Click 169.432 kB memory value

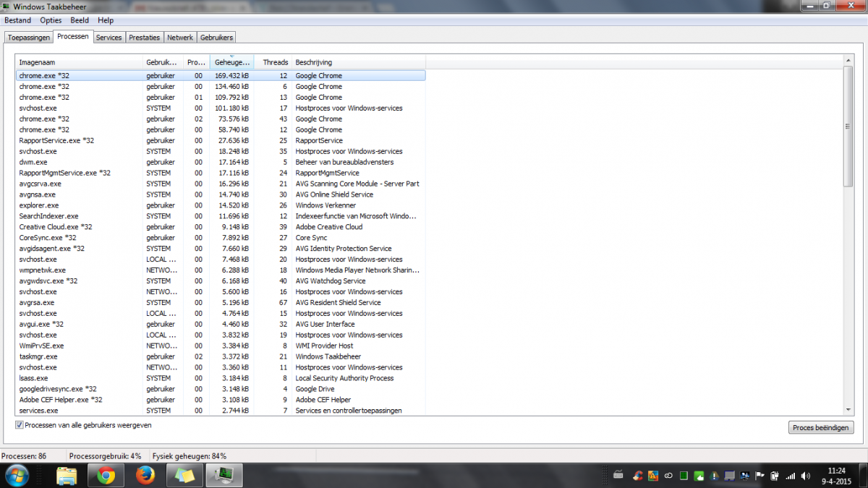click(232, 75)
